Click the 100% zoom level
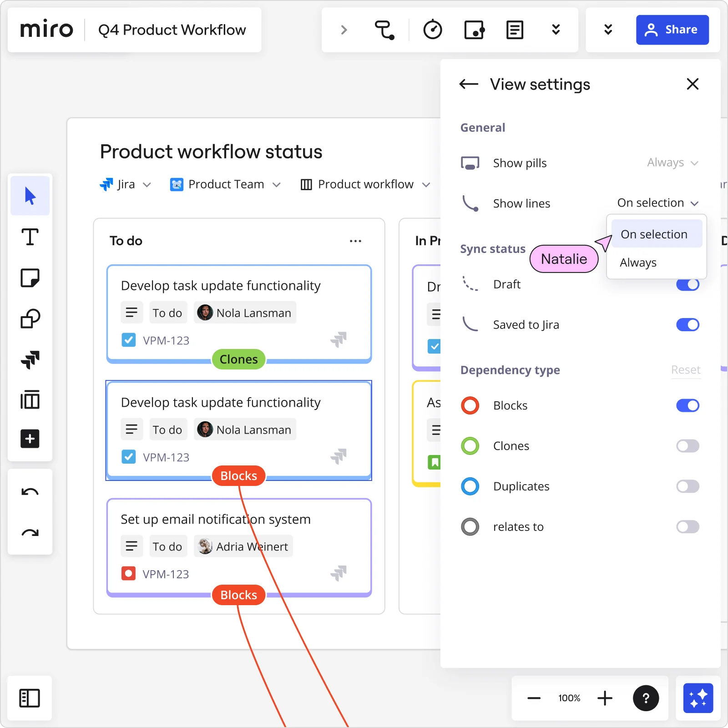Screen dimensions: 728x728 [569, 698]
